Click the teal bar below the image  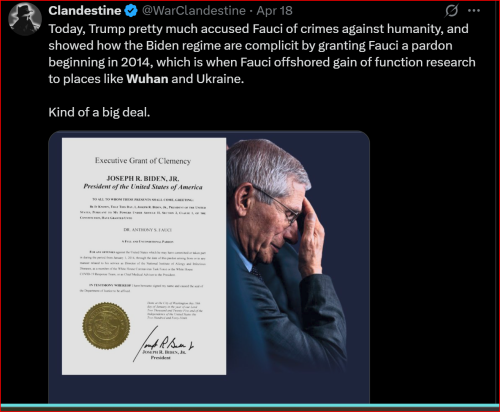pyautogui.click(x=250, y=406)
